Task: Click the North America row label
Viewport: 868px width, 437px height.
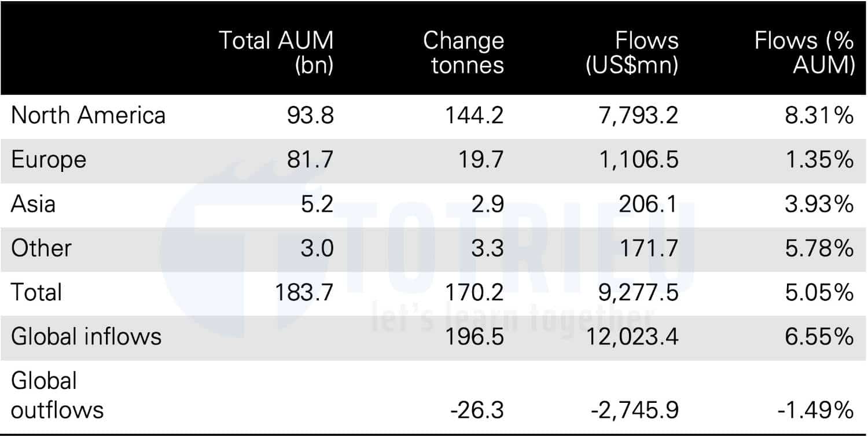Action: click(88, 115)
